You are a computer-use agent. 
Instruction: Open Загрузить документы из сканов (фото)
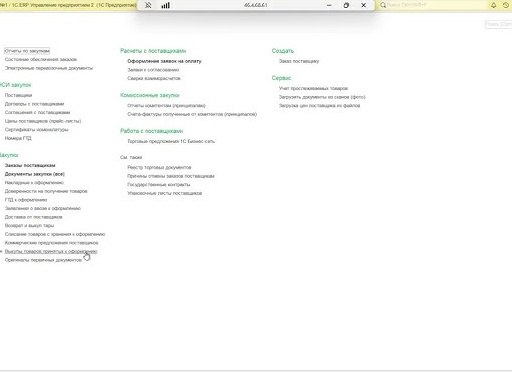coord(322,97)
